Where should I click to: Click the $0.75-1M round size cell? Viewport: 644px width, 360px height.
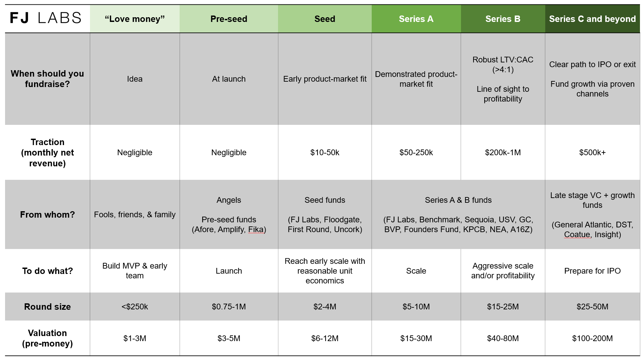tap(229, 307)
